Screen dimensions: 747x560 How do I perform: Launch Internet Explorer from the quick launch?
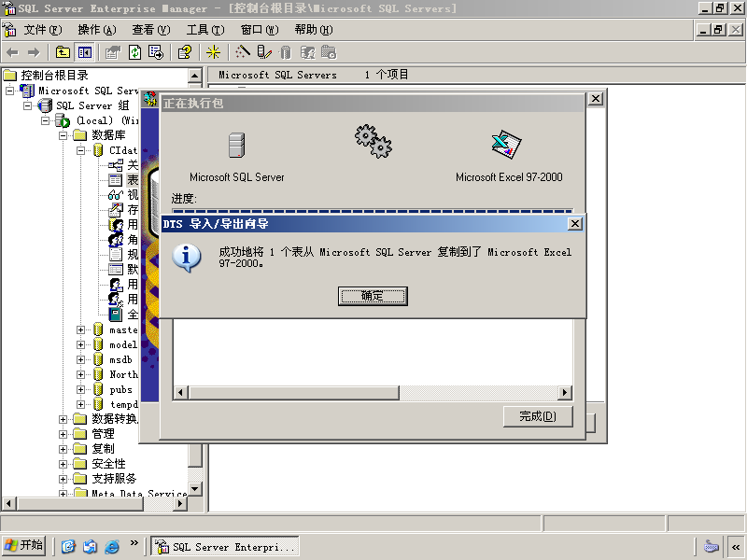click(x=112, y=546)
